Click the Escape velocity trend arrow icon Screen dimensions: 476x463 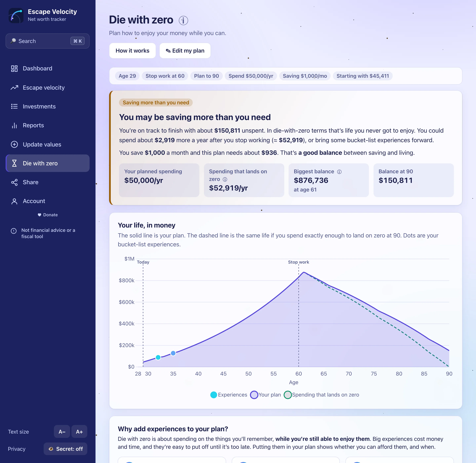(x=14, y=87)
